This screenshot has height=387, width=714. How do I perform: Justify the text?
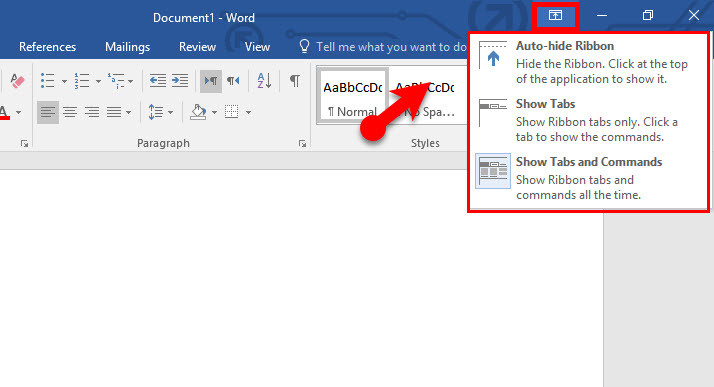[114, 112]
